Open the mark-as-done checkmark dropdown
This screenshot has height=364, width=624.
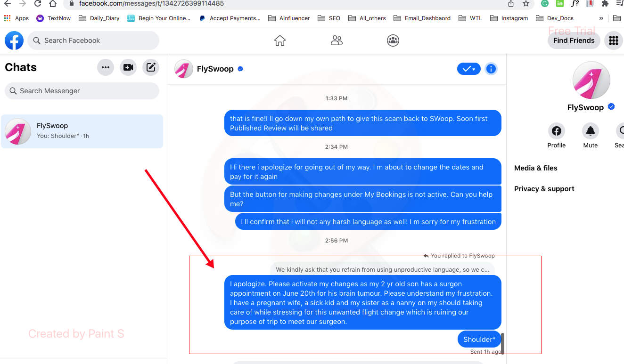click(x=469, y=69)
